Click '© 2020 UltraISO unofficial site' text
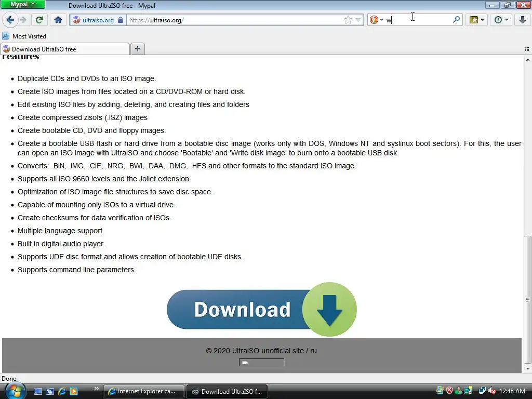Screen dimensions: 532x399 pos(255,351)
